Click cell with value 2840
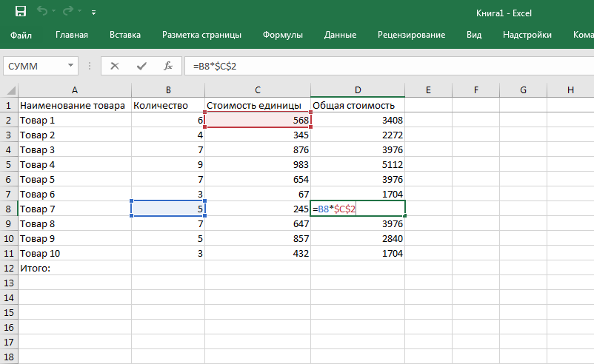 coord(358,239)
